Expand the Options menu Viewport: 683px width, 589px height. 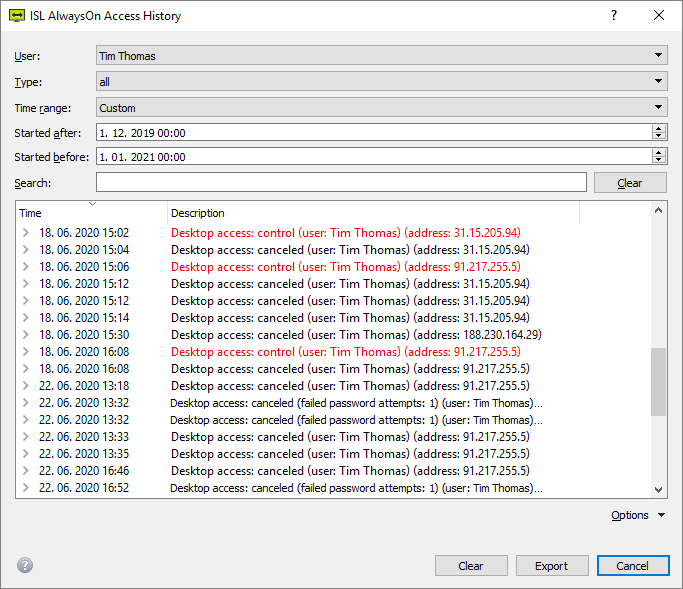(x=637, y=515)
